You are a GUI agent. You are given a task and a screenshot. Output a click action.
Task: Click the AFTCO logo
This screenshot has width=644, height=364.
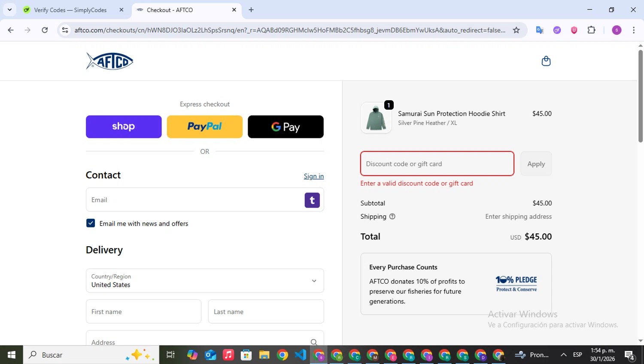[110, 61]
